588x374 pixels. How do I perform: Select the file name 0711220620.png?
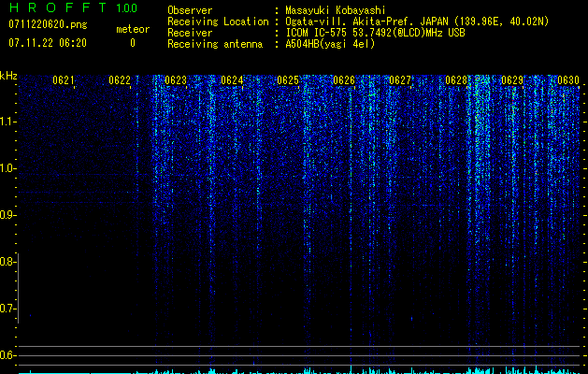48,25
